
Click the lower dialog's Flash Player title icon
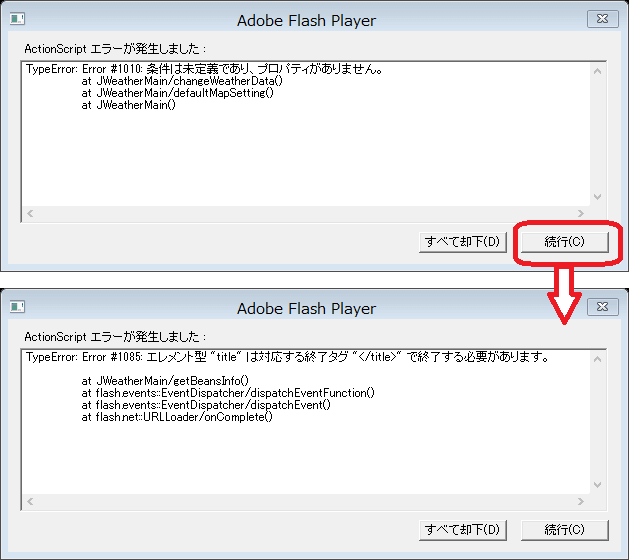(17, 307)
